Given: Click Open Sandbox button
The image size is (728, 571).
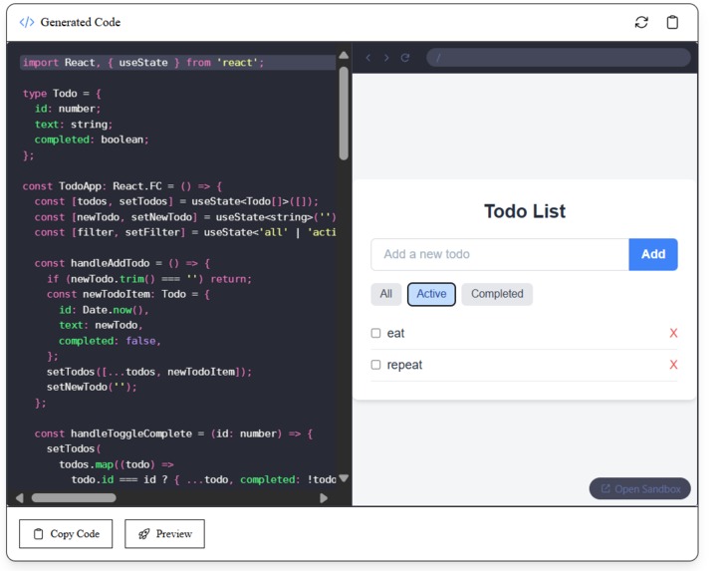Looking at the screenshot, I should tap(639, 488).
